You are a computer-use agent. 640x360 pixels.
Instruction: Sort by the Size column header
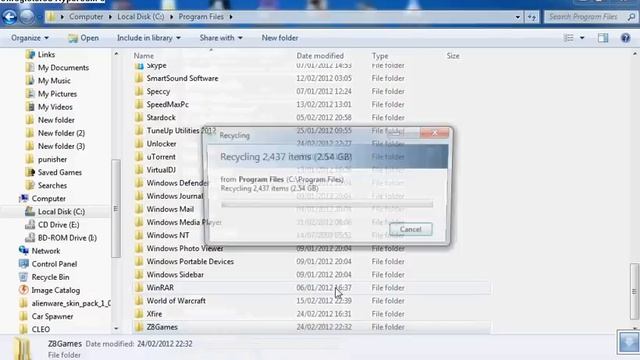(x=453, y=56)
